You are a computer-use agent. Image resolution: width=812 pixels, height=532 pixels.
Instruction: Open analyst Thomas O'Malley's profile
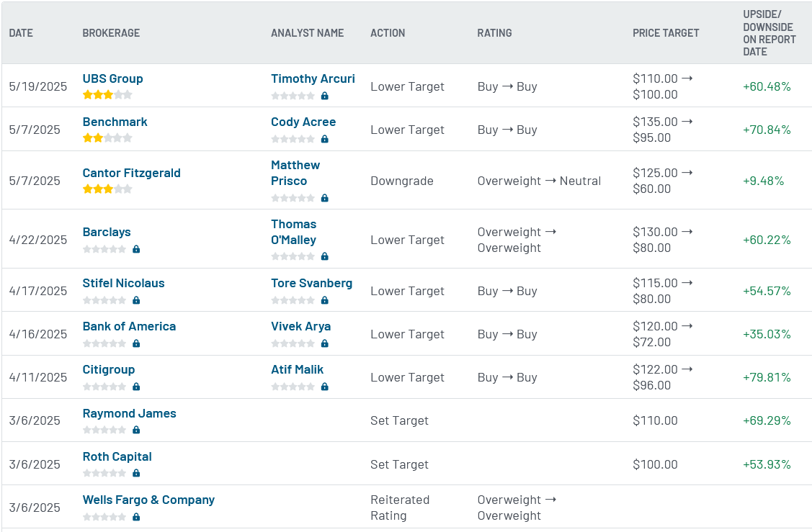(x=294, y=232)
